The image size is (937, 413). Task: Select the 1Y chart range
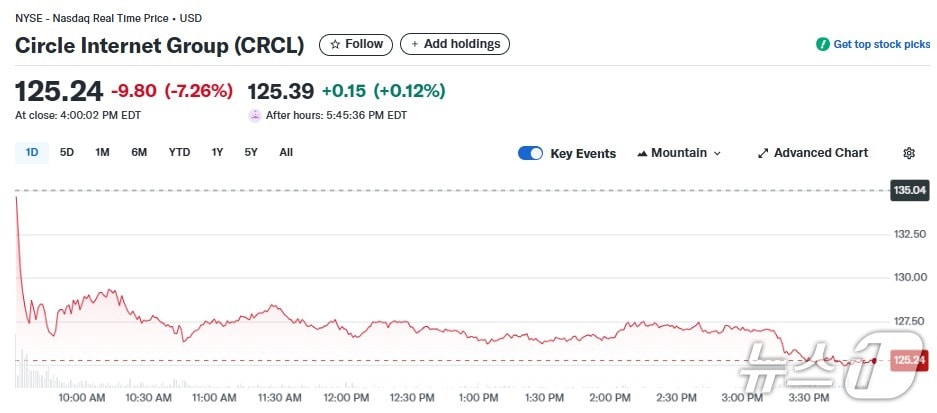pos(217,152)
